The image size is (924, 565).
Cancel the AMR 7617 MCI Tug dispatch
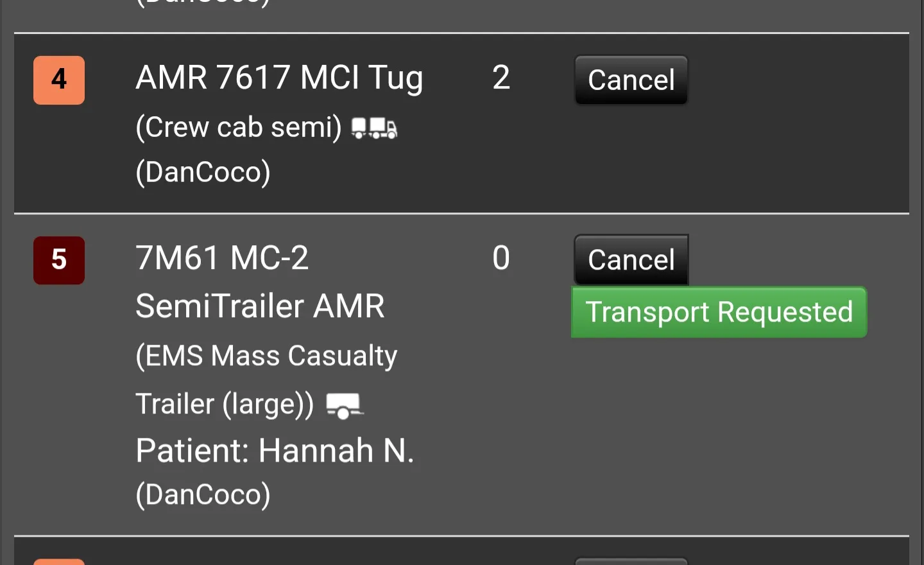coord(631,80)
